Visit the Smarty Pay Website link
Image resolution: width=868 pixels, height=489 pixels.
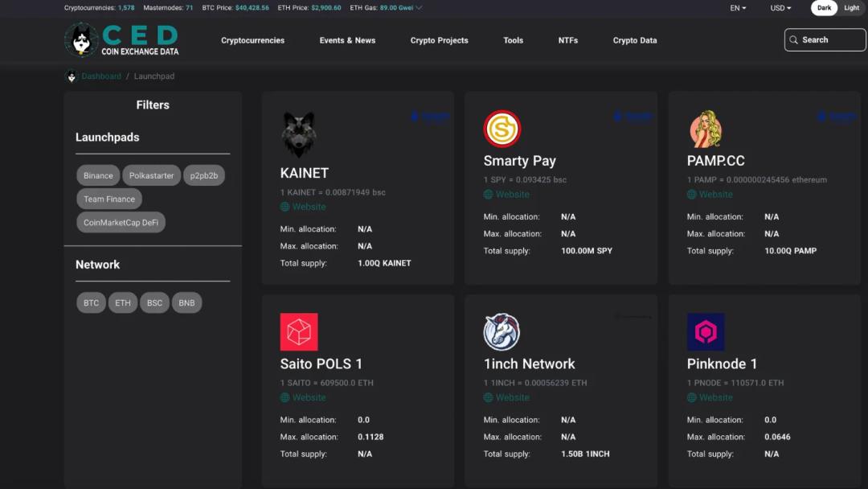point(512,195)
